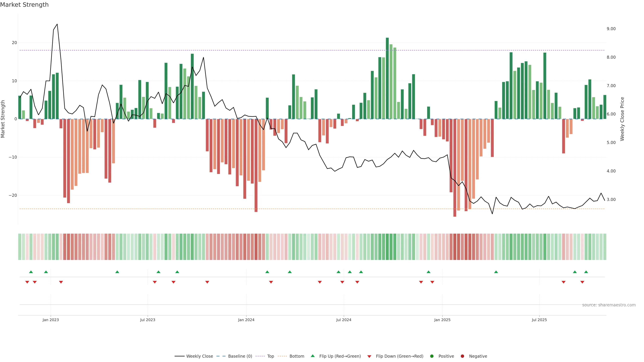The width and height of the screenshot is (644, 362).
Task: Click the Flip Up green triangle legend icon
Action: click(312, 356)
